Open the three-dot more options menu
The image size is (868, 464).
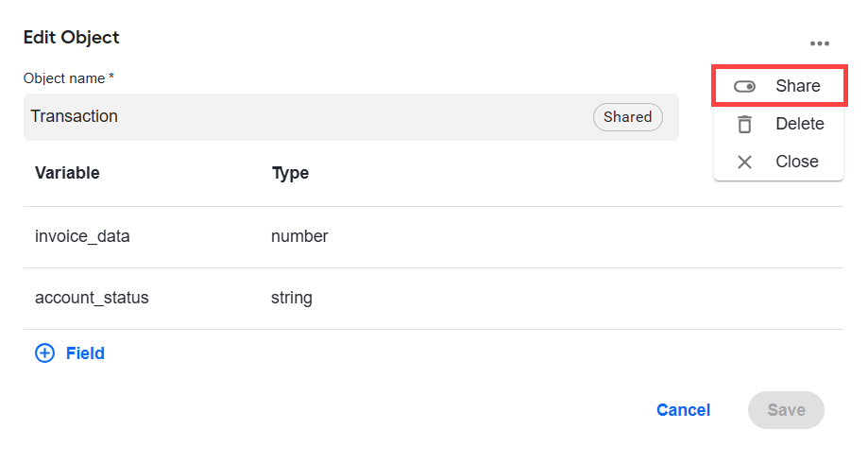[819, 43]
